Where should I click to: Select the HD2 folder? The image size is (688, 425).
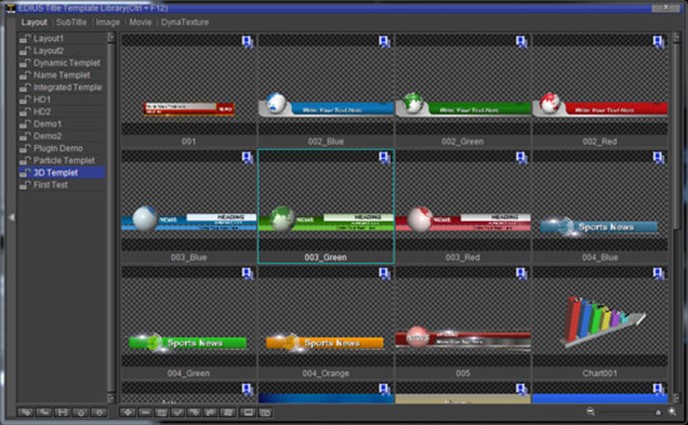[x=62, y=112]
